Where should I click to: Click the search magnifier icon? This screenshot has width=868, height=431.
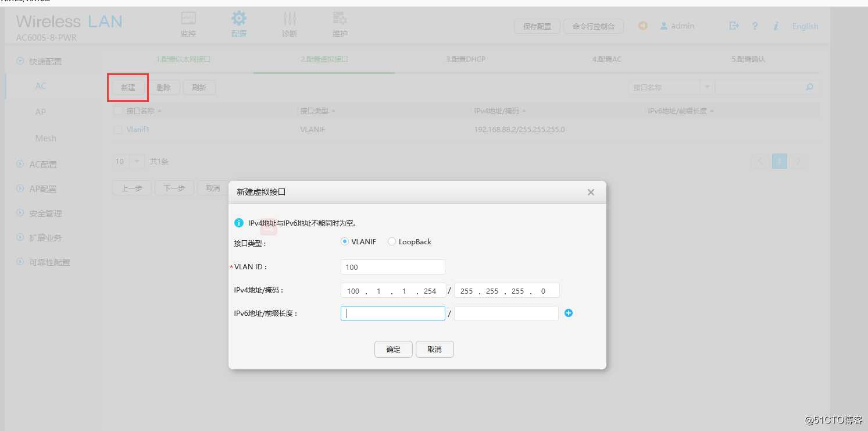tap(809, 87)
